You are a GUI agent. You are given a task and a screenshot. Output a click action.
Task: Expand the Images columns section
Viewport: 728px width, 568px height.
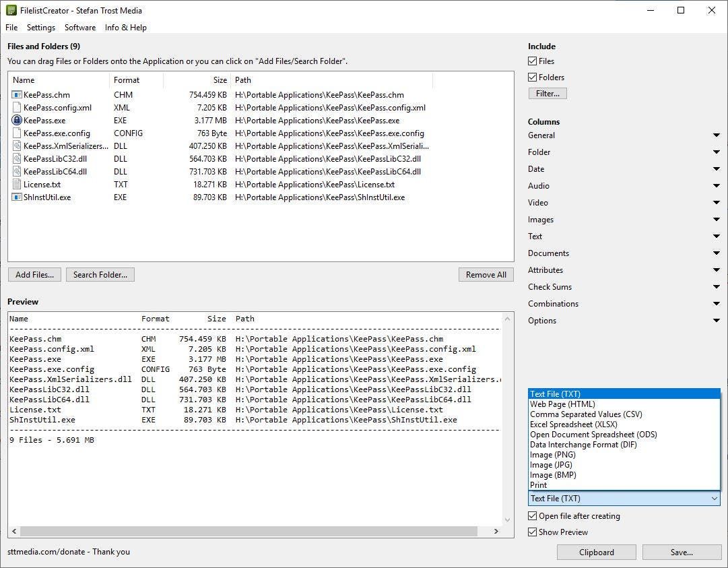coord(717,220)
